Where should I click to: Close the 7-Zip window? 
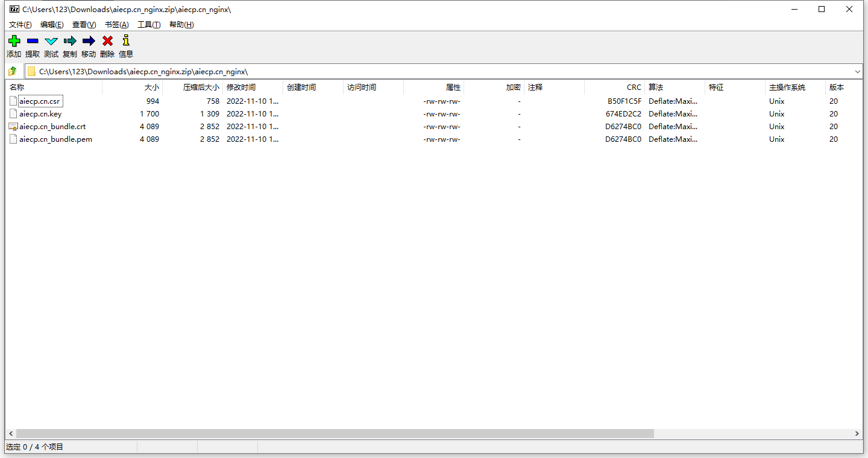(x=849, y=9)
